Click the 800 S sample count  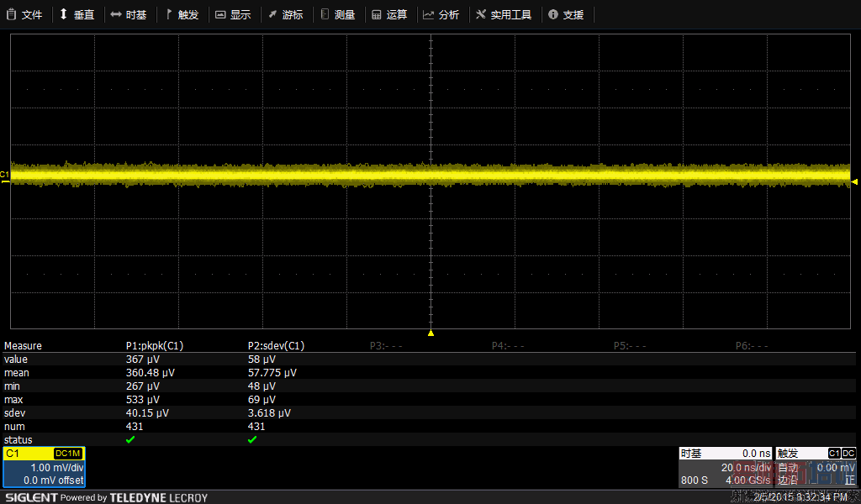point(694,480)
